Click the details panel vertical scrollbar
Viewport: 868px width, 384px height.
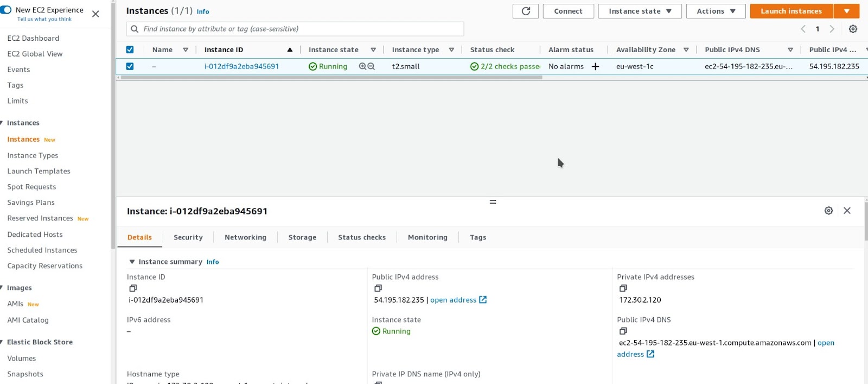pos(866,221)
